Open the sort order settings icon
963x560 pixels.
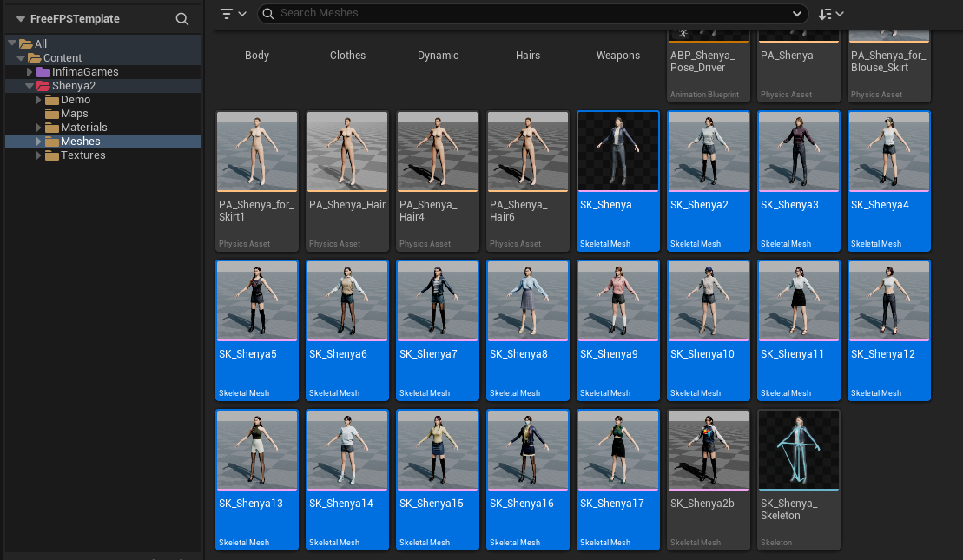(831, 14)
